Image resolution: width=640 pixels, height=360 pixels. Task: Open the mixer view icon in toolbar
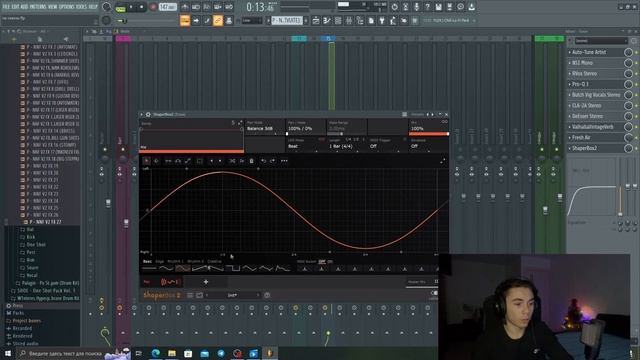click(x=349, y=20)
